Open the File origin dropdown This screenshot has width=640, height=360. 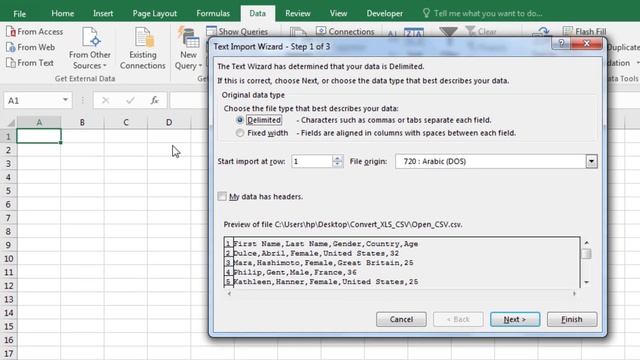click(591, 162)
